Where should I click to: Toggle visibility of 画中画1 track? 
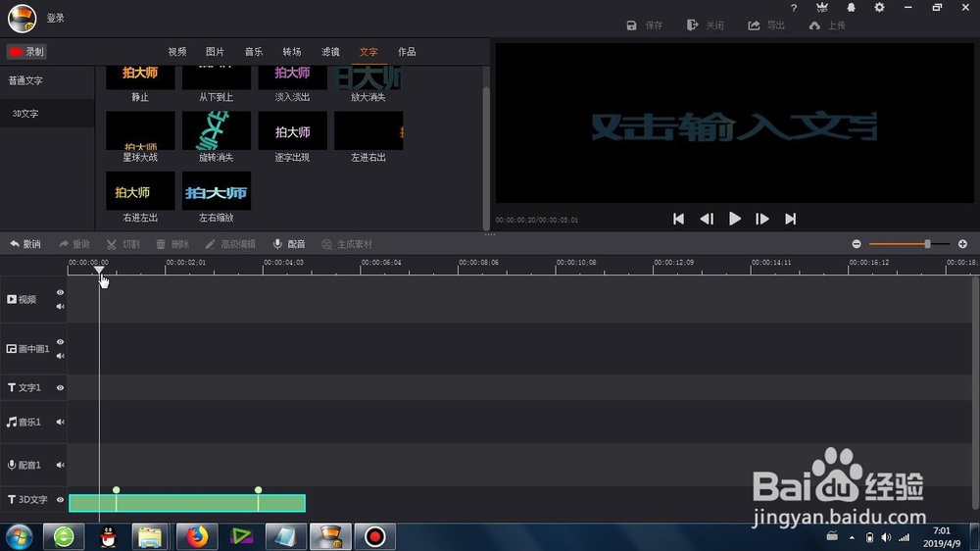click(60, 341)
